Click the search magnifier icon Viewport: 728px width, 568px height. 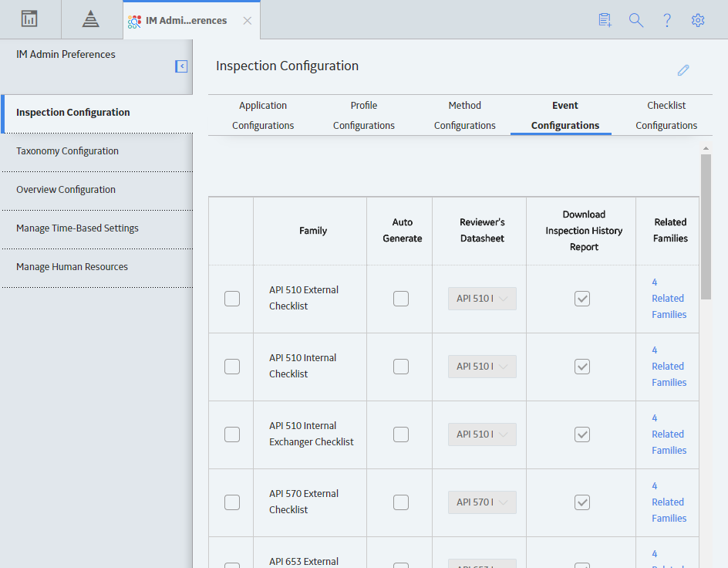(635, 20)
